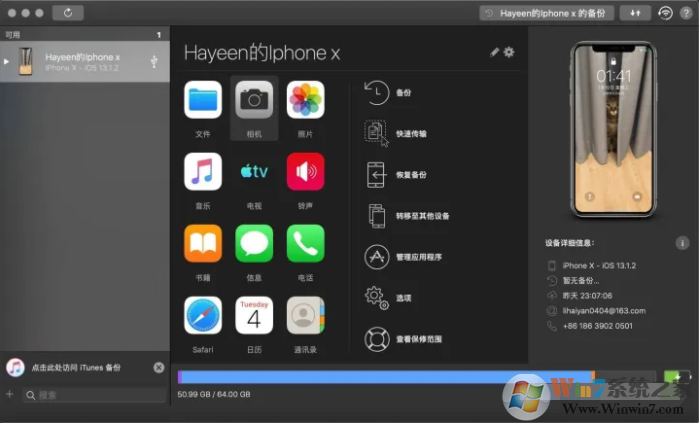The width and height of the screenshot is (700, 423).
Task: Open Manage Apps (管理应用程序)
Action: coord(403,257)
